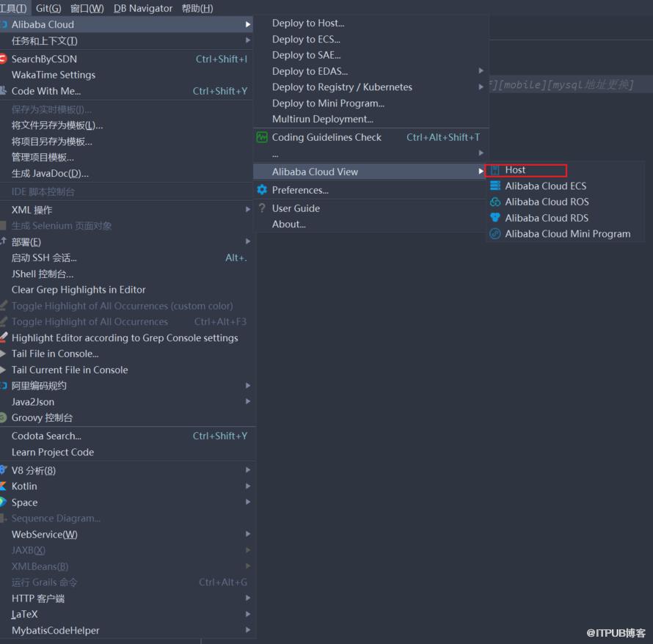
Task: Expand Deploy to Registry / Kubernetes arrow
Action: pyautogui.click(x=481, y=87)
